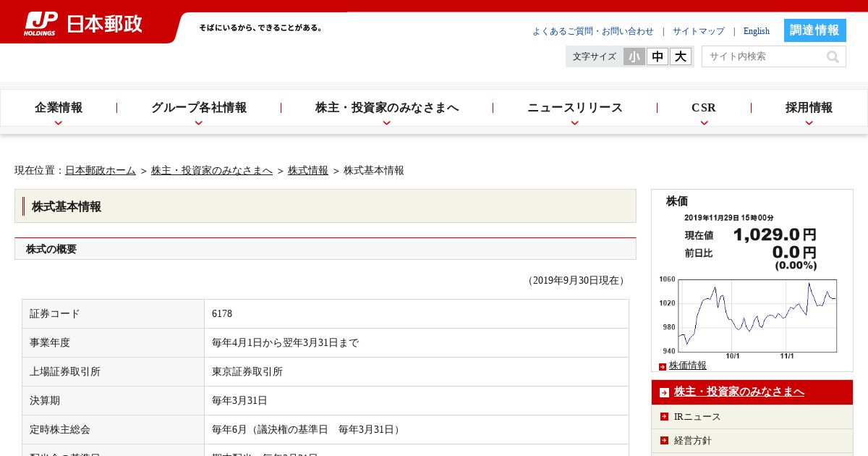Go to 日本郵政ホーム breadcrumb
This screenshot has width=868, height=456.
point(101,170)
